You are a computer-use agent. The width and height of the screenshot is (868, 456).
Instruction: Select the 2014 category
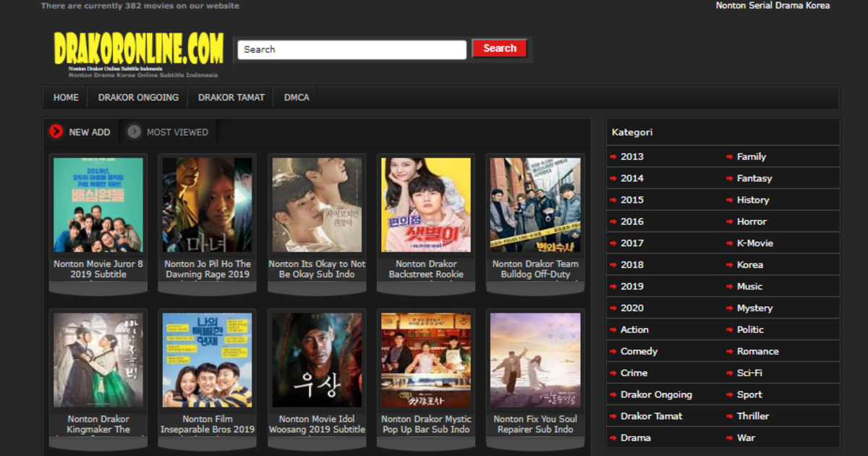coord(631,178)
